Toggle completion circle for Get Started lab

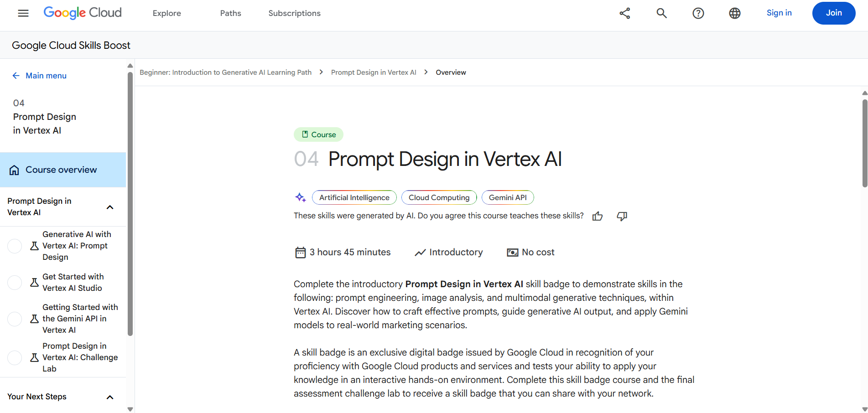tap(15, 283)
